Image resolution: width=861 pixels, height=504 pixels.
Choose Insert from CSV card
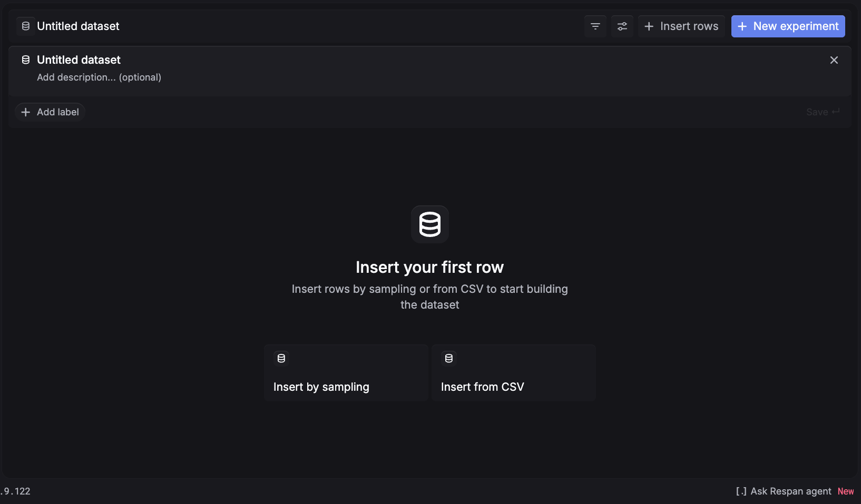pos(514,373)
